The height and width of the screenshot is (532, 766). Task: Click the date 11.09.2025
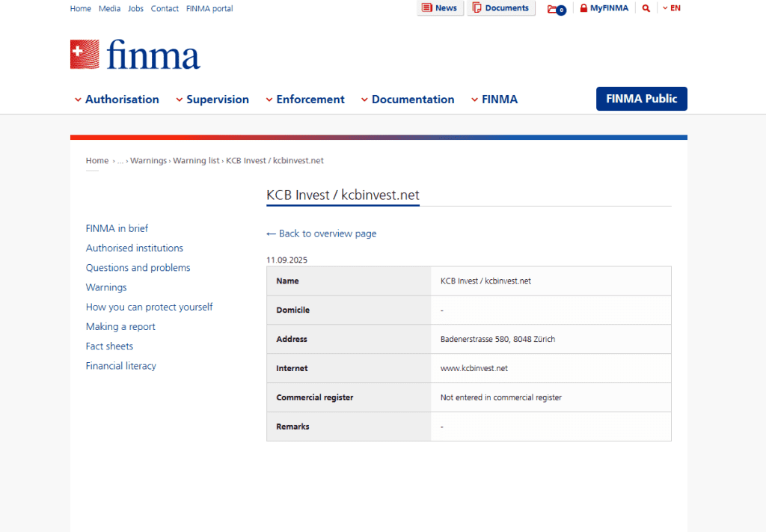(x=287, y=260)
